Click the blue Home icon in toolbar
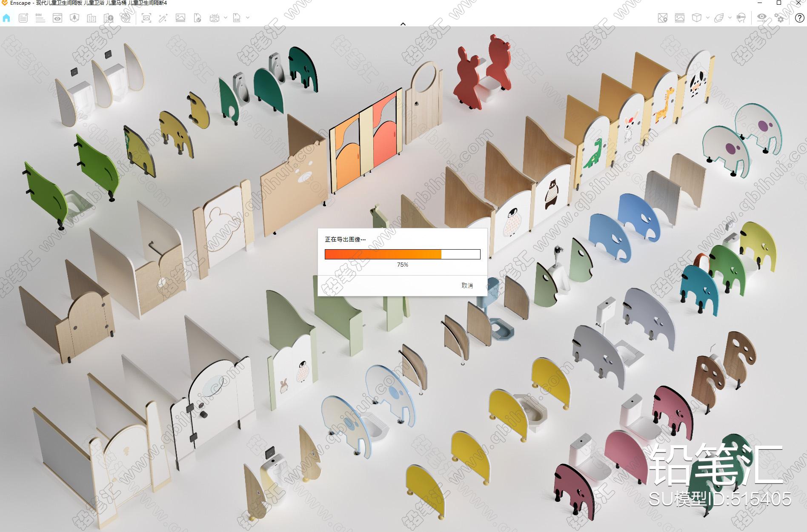Screen dimensions: 807x532 click(x=6, y=18)
